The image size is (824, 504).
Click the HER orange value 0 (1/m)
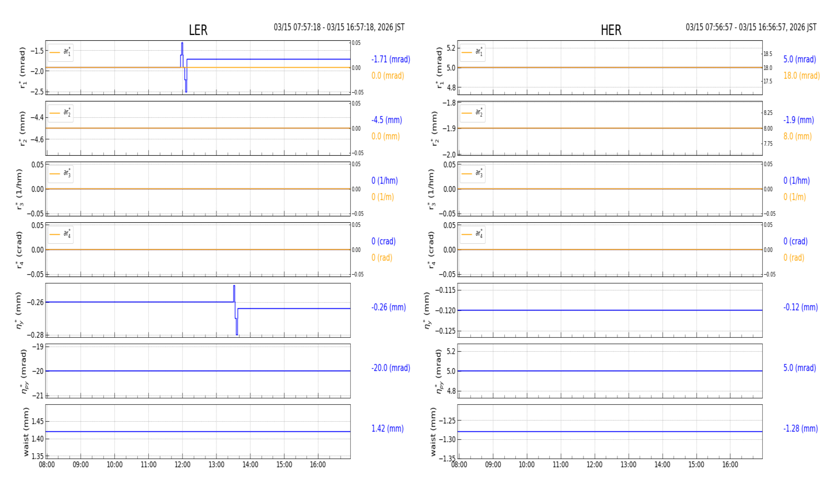click(x=794, y=197)
